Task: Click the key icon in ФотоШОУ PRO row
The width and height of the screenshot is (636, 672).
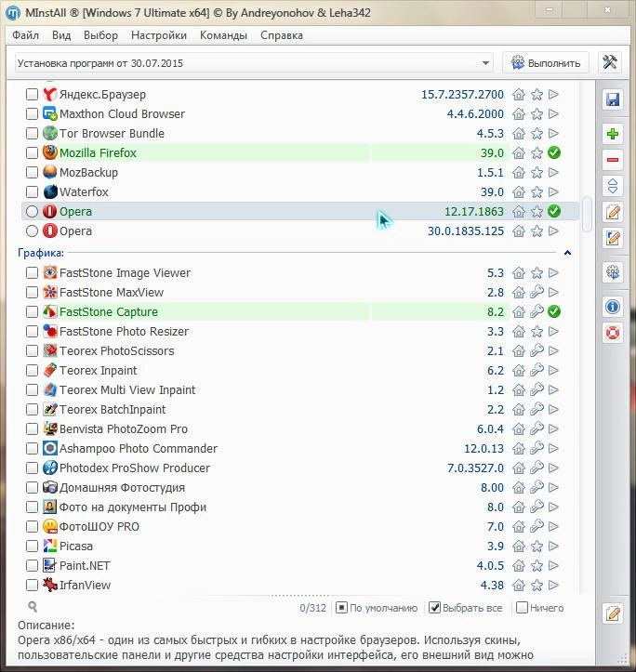Action: [537, 526]
